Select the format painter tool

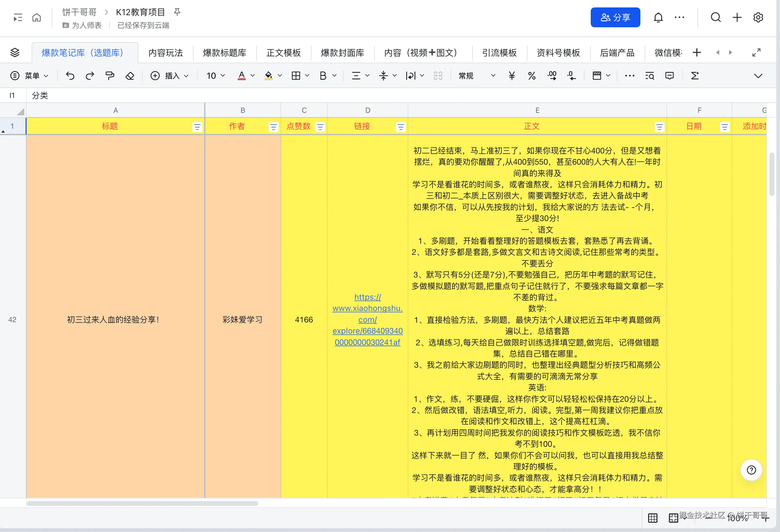pyautogui.click(x=110, y=76)
